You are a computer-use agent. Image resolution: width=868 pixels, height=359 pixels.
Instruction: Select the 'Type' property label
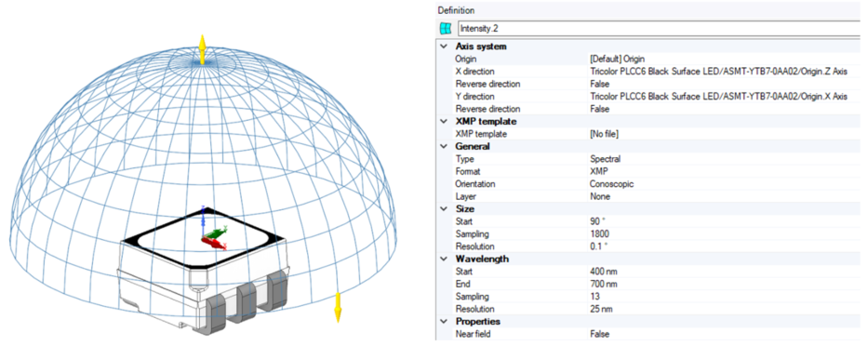pyautogui.click(x=464, y=159)
